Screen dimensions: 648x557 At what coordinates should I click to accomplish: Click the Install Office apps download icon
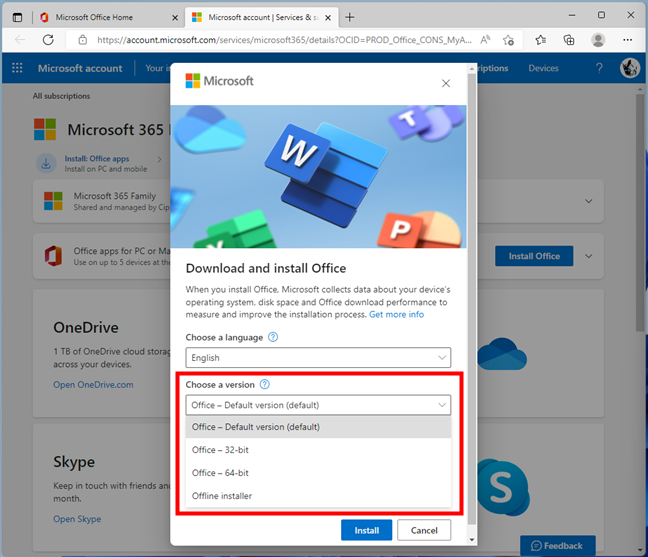[x=46, y=164]
